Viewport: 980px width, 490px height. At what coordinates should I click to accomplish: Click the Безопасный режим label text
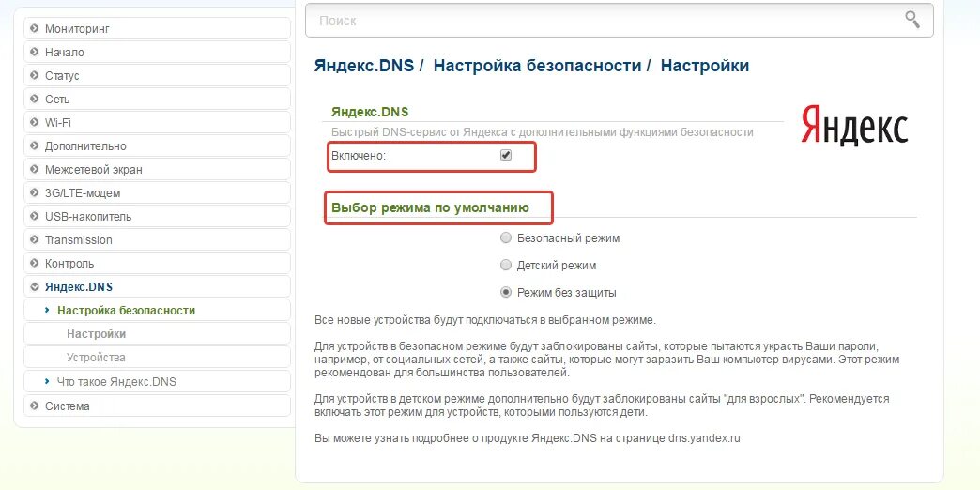[x=568, y=238]
